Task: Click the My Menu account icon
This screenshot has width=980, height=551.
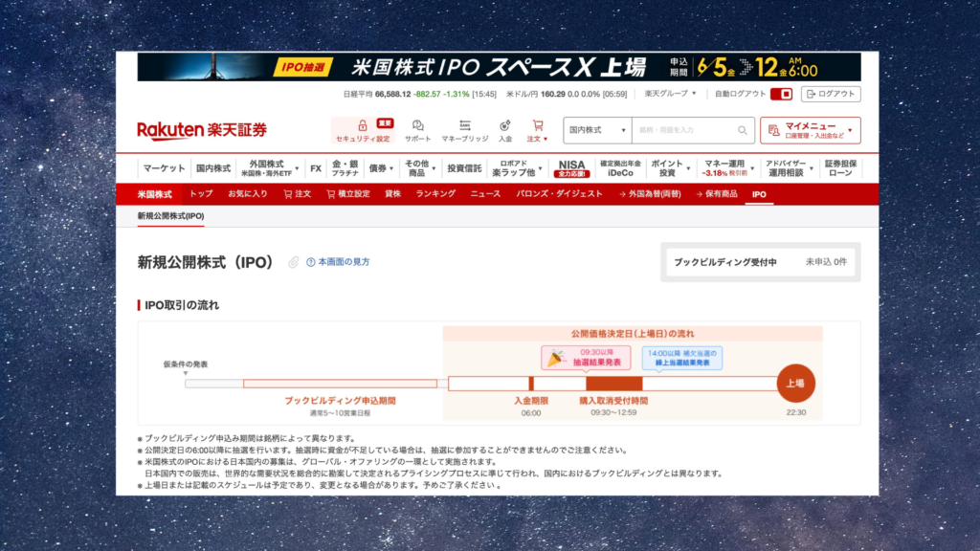Action: click(773, 130)
